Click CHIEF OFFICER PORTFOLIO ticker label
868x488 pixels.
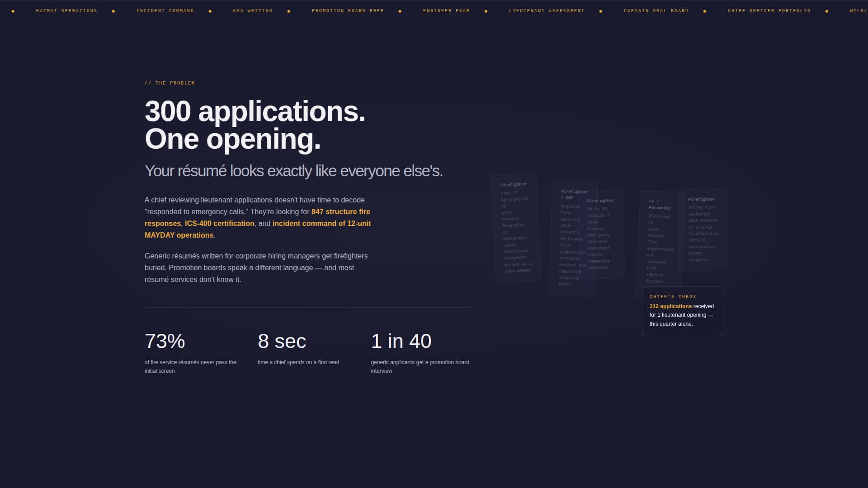click(769, 11)
